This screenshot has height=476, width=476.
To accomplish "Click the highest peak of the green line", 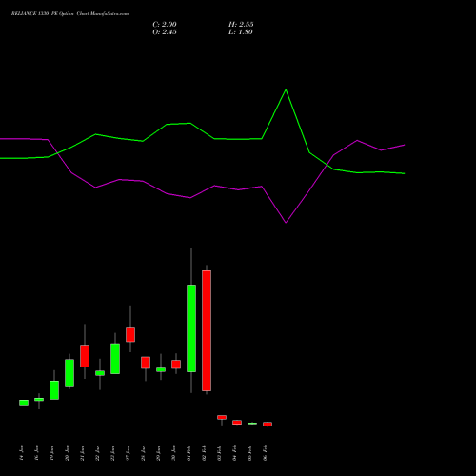I will (286, 89).
